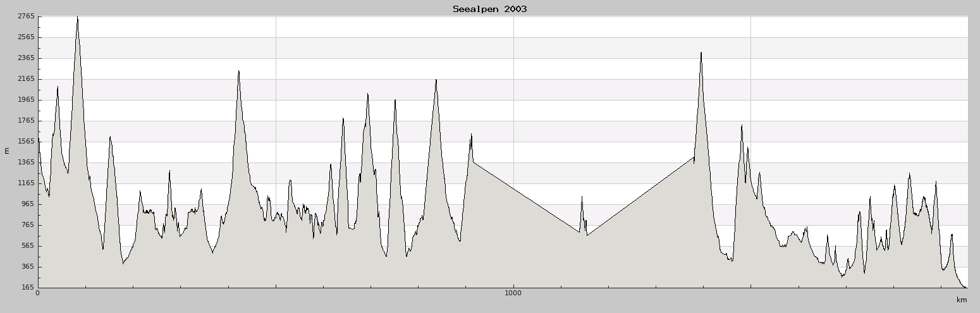This screenshot has width=980, height=313.
Task: Click the 'm' elevation unit label
Action: tap(7, 151)
